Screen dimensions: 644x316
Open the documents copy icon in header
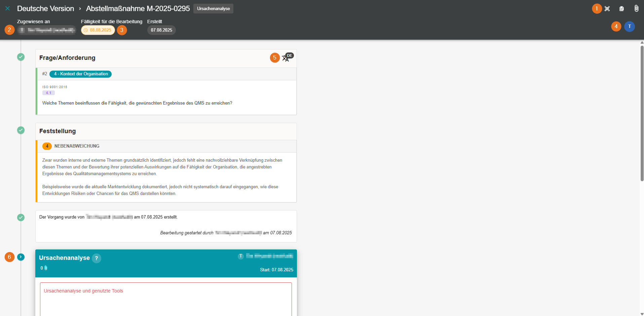[x=621, y=9]
